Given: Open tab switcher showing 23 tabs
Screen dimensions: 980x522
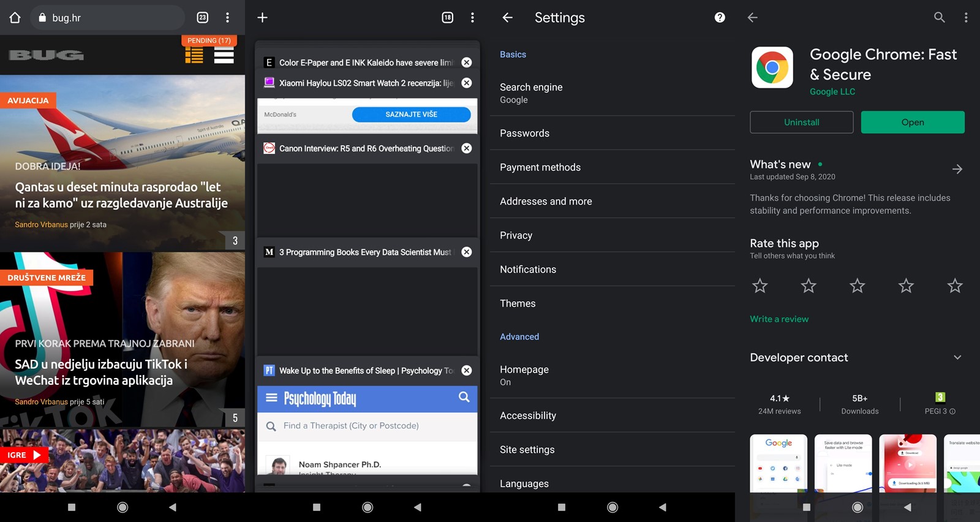Looking at the screenshot, I should click(203, 18).
